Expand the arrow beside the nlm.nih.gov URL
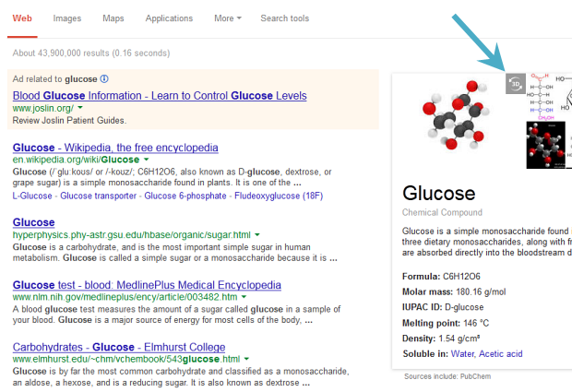 pyautogui.click(x=244, y=297)
